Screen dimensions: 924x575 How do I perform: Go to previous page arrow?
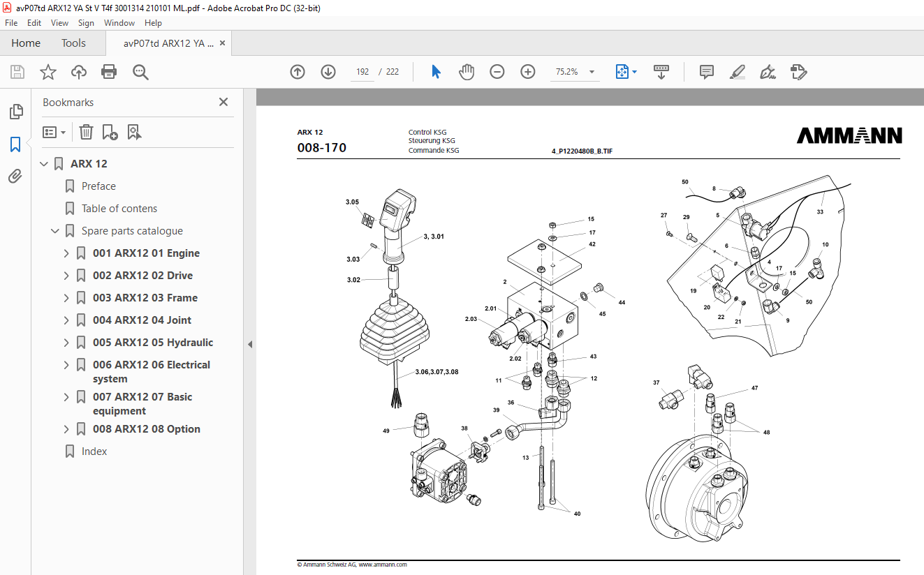[x=298, y=72]
